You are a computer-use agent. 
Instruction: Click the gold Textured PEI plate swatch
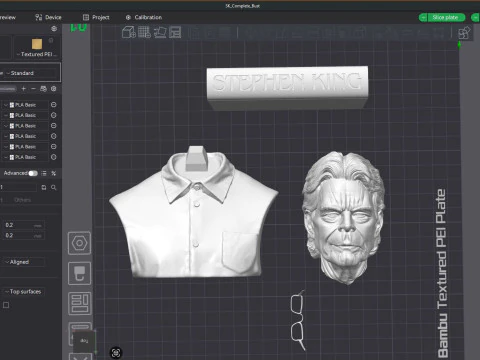click(37, 44)
